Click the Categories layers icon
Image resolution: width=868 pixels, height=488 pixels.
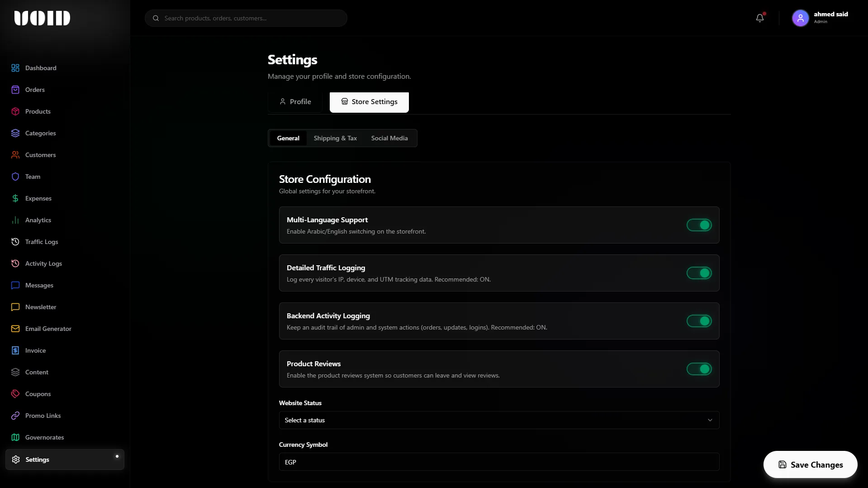click(15, 133)
